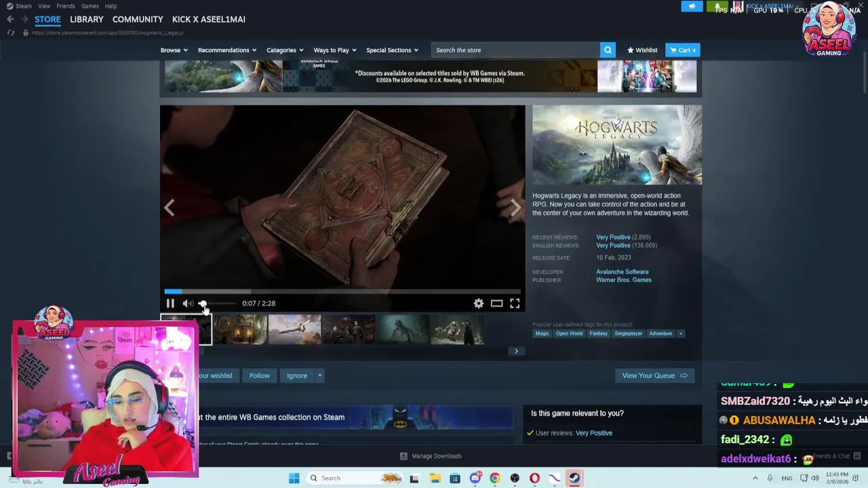Open the WB Games collection banner
This screenshot has height=488, width=868.
point(356,418)
